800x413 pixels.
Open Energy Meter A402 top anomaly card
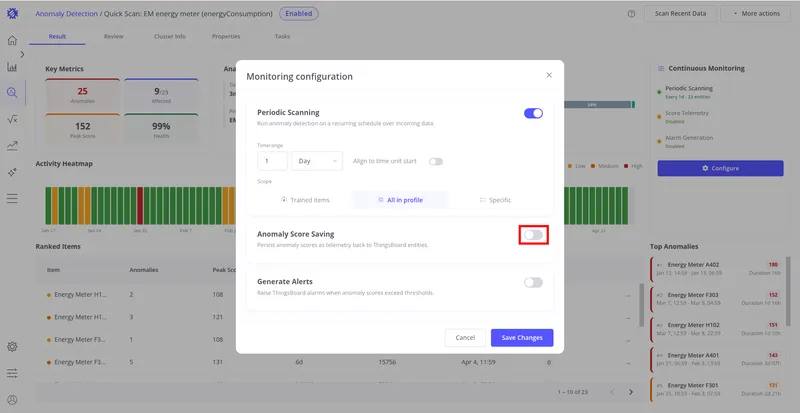(716, 269)
